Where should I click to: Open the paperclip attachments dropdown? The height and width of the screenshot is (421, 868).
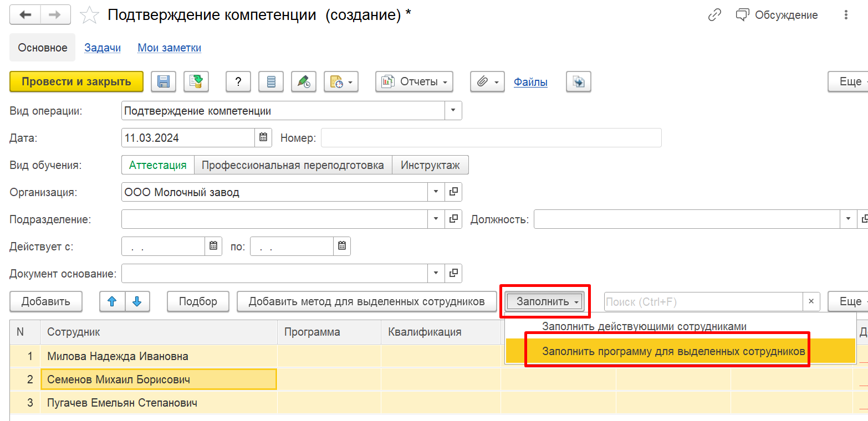click(x=488, y=82)
